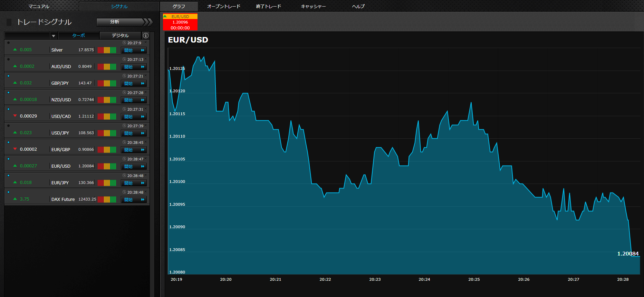Toggle the blue dot on the USD/CAD signal

tap(8, 109)
